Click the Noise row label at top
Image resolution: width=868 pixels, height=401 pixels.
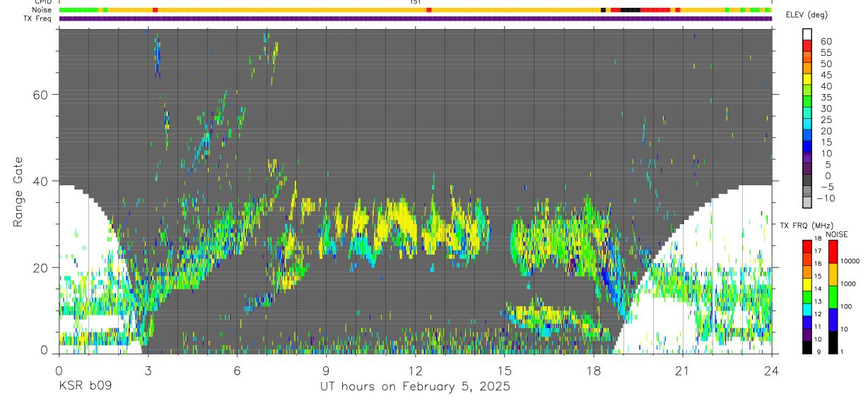[x=43, y=10]
